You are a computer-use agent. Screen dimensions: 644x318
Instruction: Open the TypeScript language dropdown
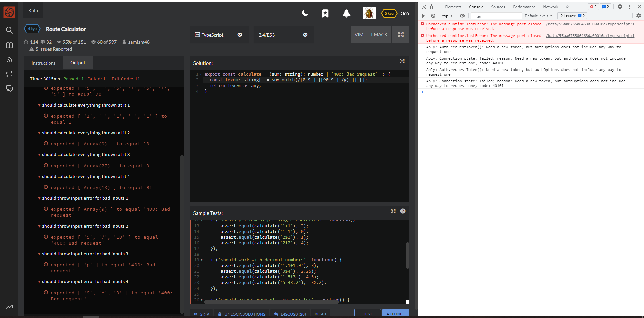[x=219, y=35]
